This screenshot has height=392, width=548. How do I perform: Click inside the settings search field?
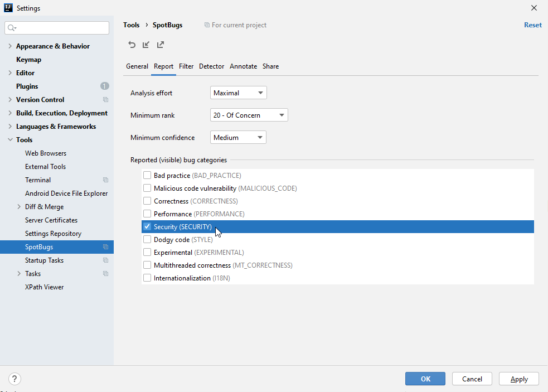(x=56, y=27)
